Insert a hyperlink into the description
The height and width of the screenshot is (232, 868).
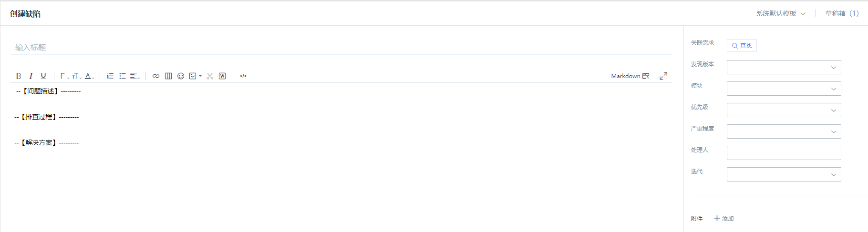156,76
